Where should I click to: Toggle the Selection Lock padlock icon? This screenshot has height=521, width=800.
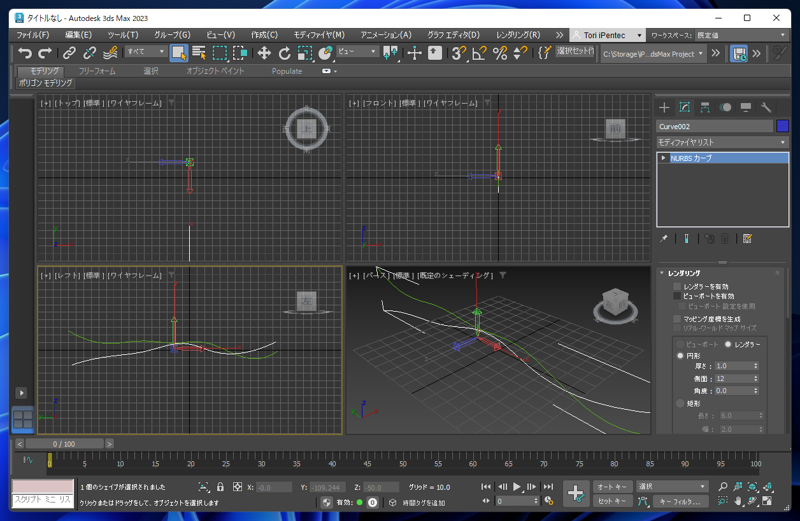220,487
